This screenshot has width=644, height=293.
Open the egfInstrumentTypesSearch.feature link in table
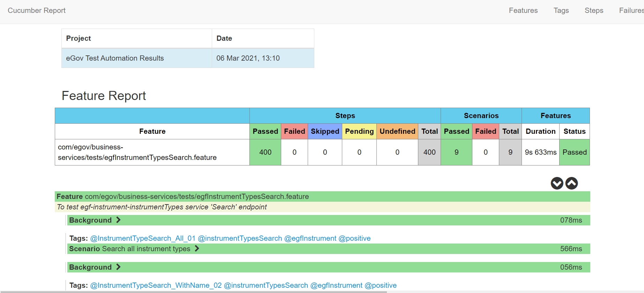(x=137, y=152)
